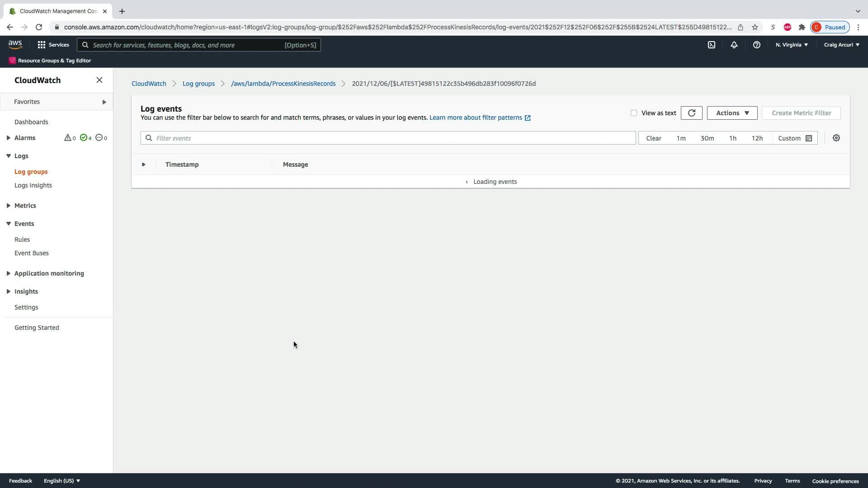Open Logs Insights in sidebar
Screen dimensions: 868x488
[33, 185]
